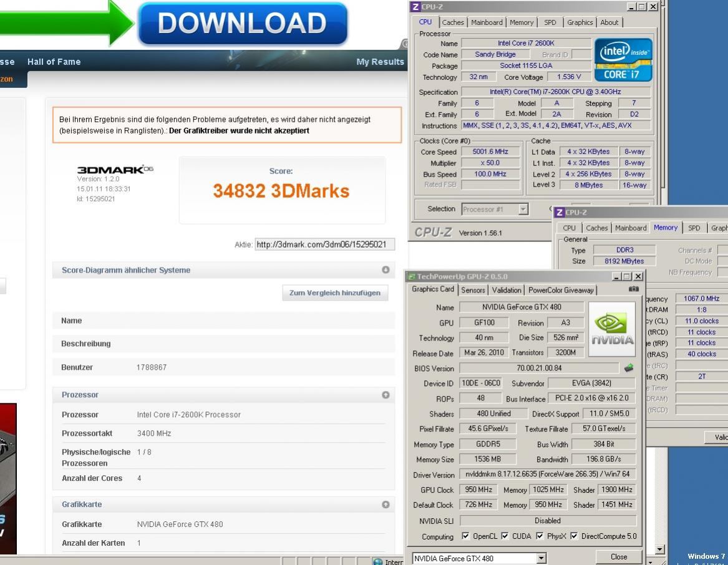Click the CPU-Z title bar icon in top window
This screenshot has height=565, width=728.
click(x=415, y=6)
